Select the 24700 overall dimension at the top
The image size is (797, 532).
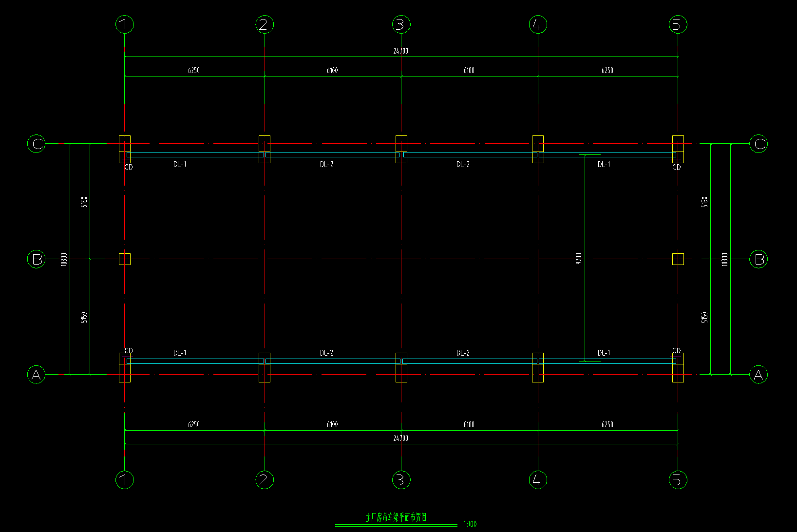click(x=401, y=51)
